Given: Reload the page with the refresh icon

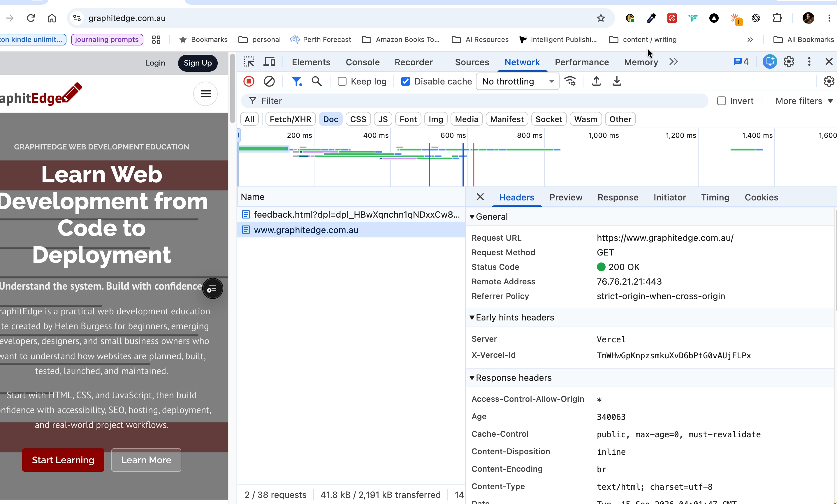Looking at the screenshot, I should point(31,18).
